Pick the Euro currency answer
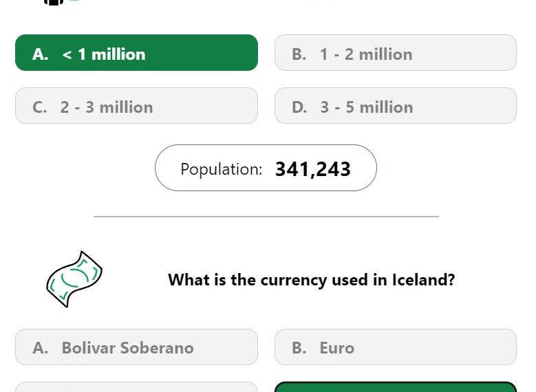 (396, 347)
